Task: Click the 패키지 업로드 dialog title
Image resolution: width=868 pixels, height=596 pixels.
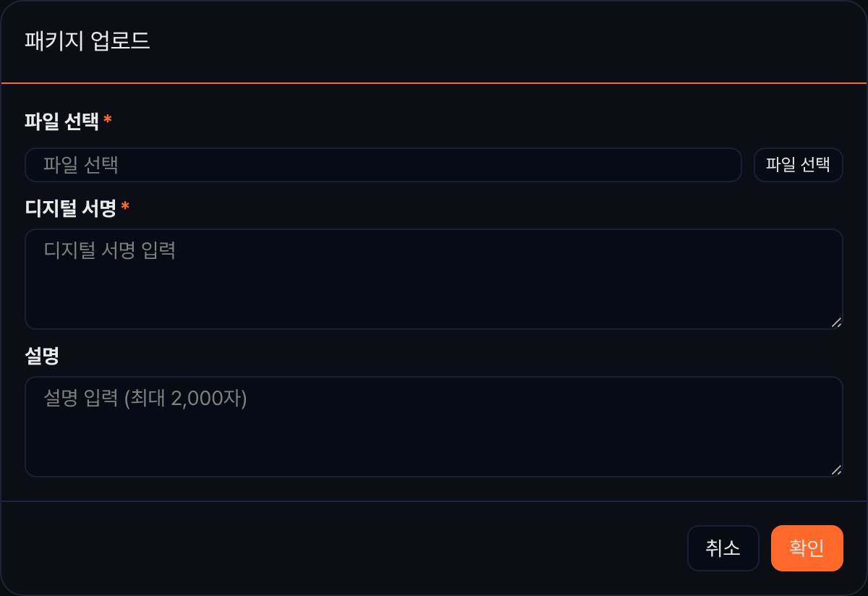Action: [88, 41]
